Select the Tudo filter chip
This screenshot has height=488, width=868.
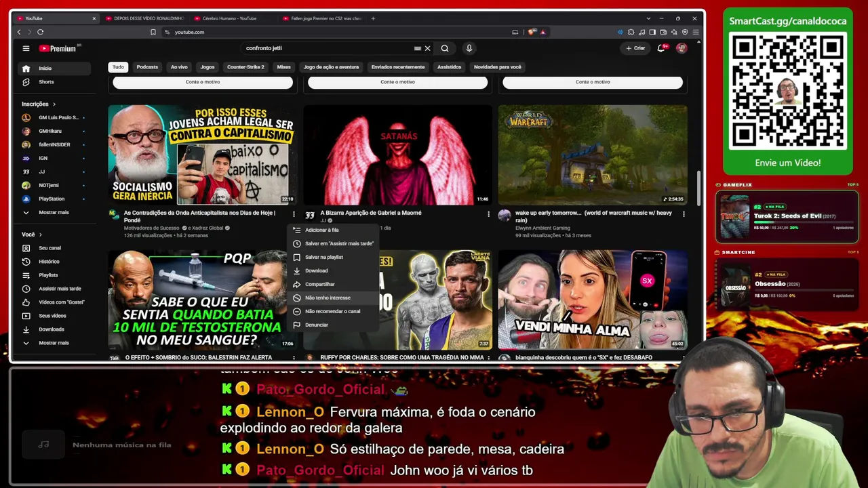pyautogui.click(x=118, y=67)
